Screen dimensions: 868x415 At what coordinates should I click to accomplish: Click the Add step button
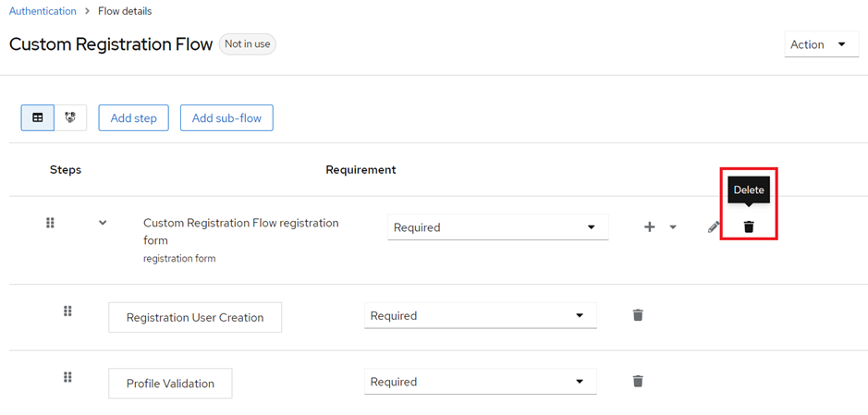coord(133,118)
